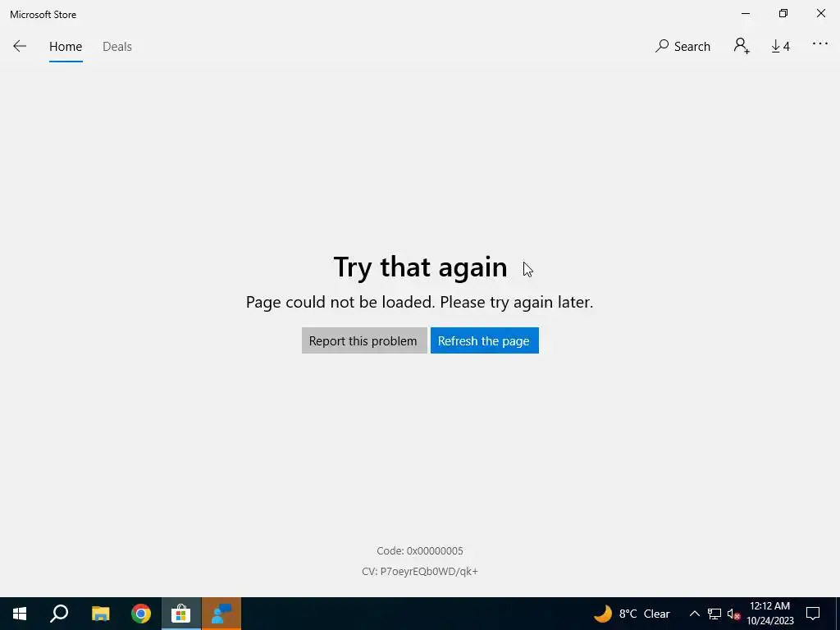Open network status tray icon
Viewport: 840px width, 630px height.
point(714,614)
